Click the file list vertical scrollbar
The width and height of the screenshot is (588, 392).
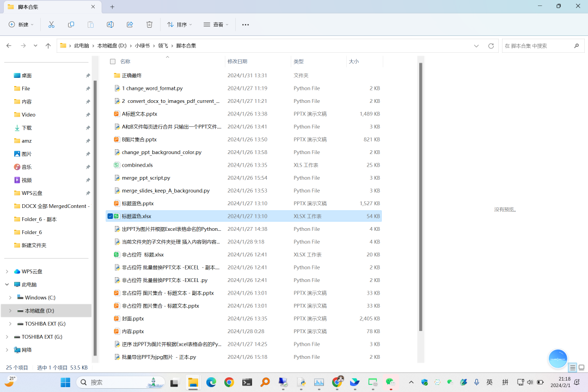pos(421,197)
